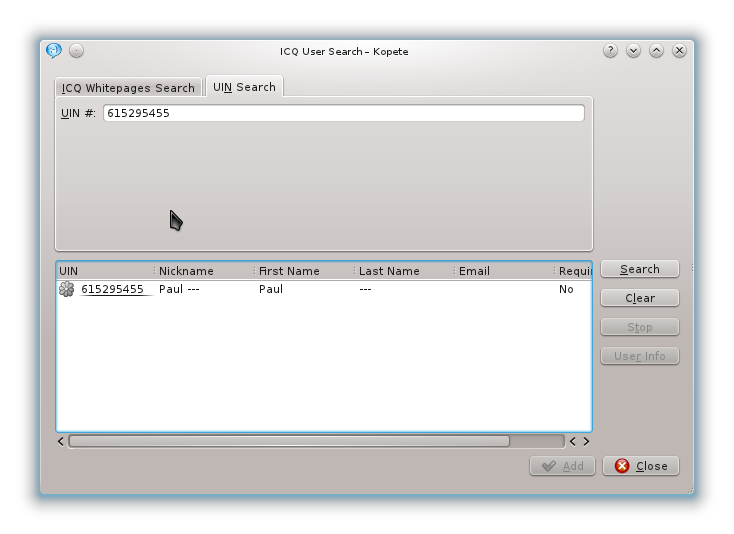
Task: Click the Stop button
Action: tap(639, 327)
